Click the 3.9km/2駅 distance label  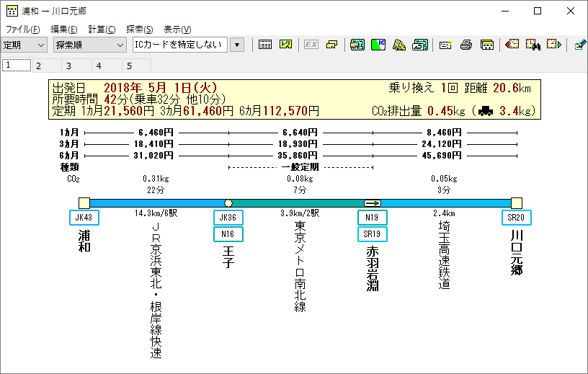tap(300, 213)
